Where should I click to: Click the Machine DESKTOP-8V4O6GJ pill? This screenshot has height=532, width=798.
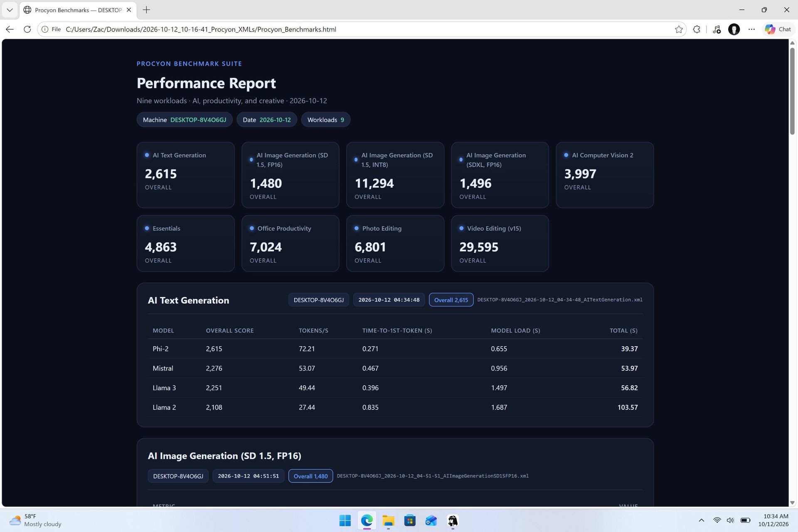click(x=185, y=120)
